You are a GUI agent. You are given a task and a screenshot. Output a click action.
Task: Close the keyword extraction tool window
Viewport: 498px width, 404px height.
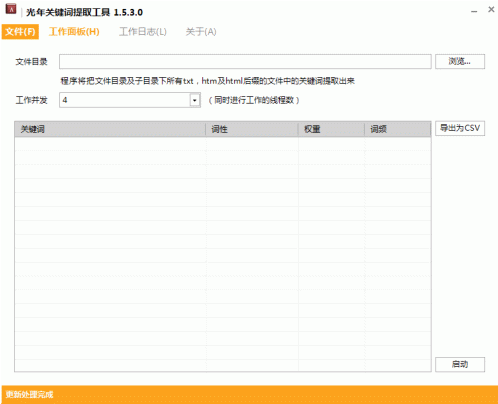(x=491, y=9)
